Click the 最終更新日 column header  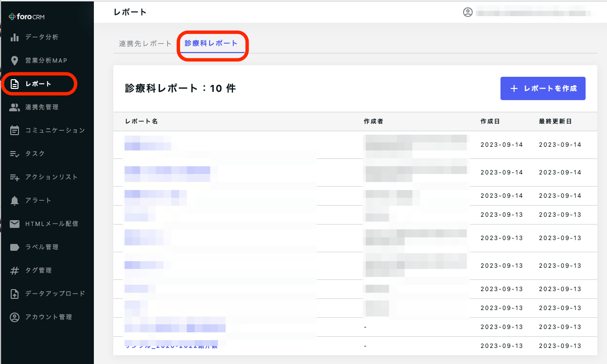click(555, 121)
